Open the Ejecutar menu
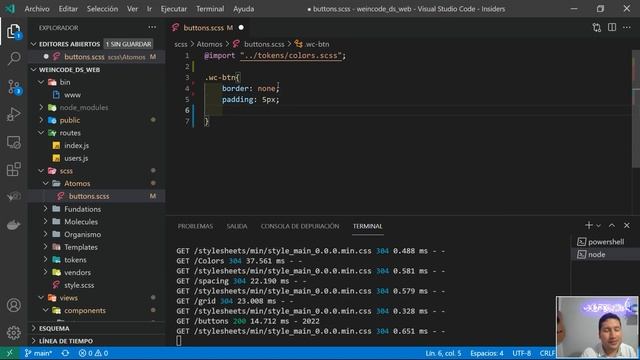Screen dimensions: 640x360 click(x=173, y=9)
